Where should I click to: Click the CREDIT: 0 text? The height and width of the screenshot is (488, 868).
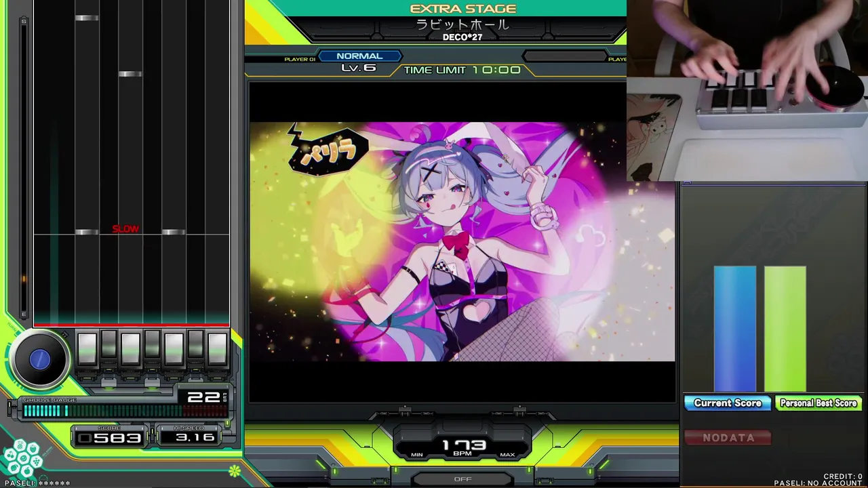point(843,476)
